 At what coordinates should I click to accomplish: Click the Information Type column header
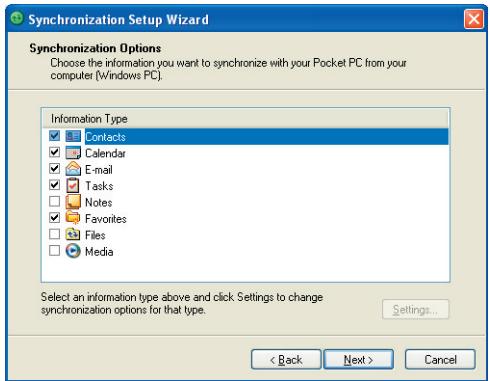245,119
